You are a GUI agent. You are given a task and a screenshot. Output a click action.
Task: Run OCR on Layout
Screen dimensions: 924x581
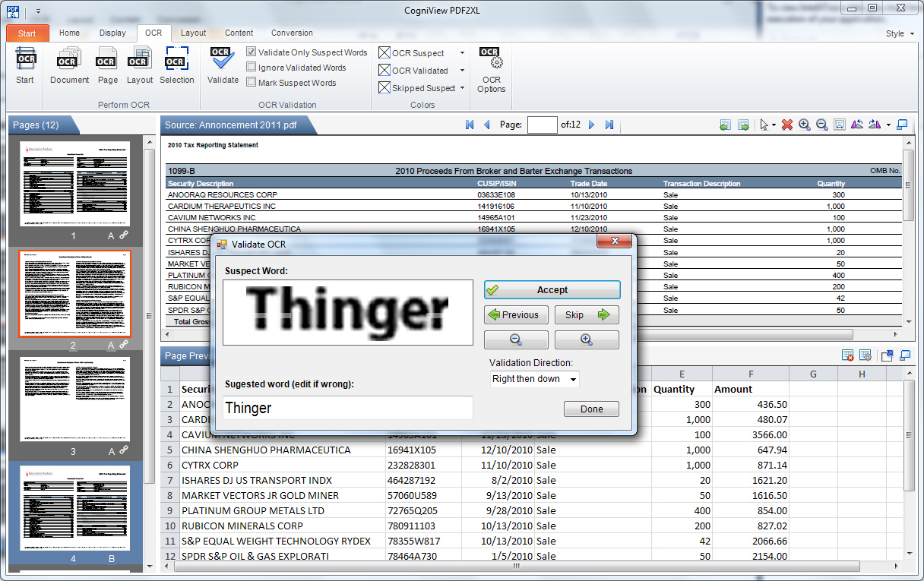pyautogui.click(x=139, y=65)
